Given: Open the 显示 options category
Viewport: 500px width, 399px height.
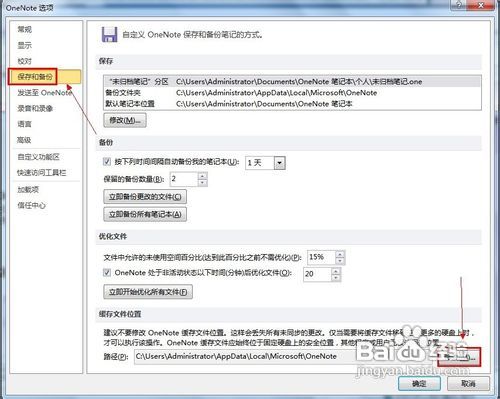Looking at the screenshot, I should 25,45.
